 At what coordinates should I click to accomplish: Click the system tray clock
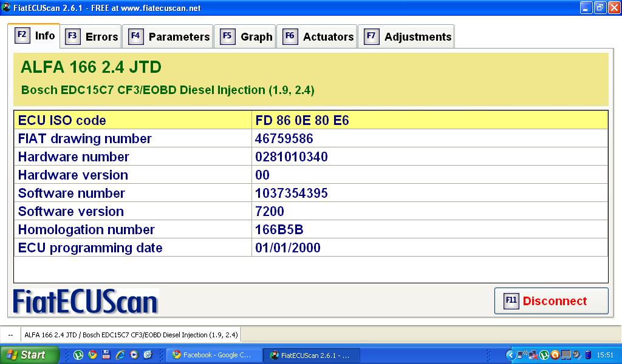605,355
